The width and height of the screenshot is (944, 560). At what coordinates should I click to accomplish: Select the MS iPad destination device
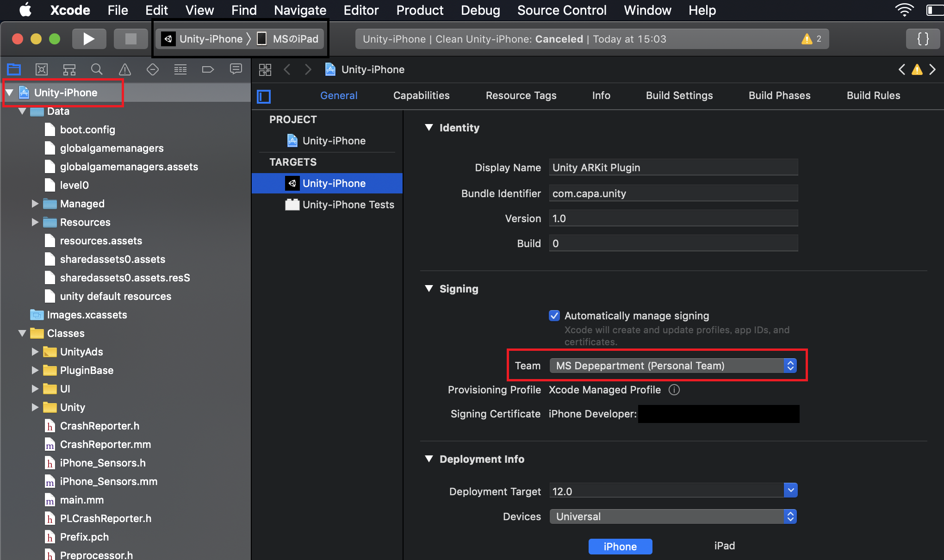[288, 39]
